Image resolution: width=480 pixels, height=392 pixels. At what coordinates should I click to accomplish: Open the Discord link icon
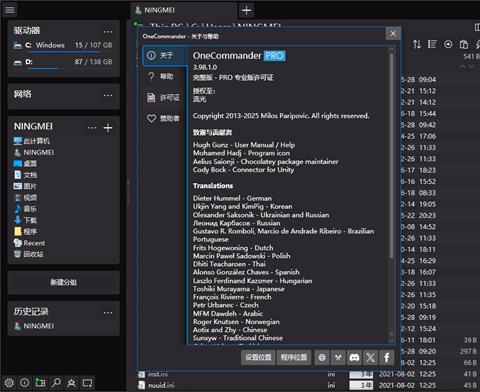[x=354, y=357]
